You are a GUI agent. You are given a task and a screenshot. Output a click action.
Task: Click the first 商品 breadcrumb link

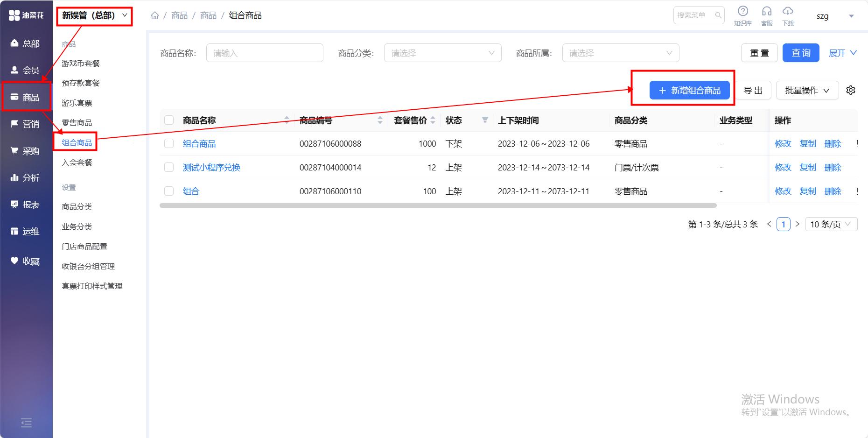tap(179, 15)
